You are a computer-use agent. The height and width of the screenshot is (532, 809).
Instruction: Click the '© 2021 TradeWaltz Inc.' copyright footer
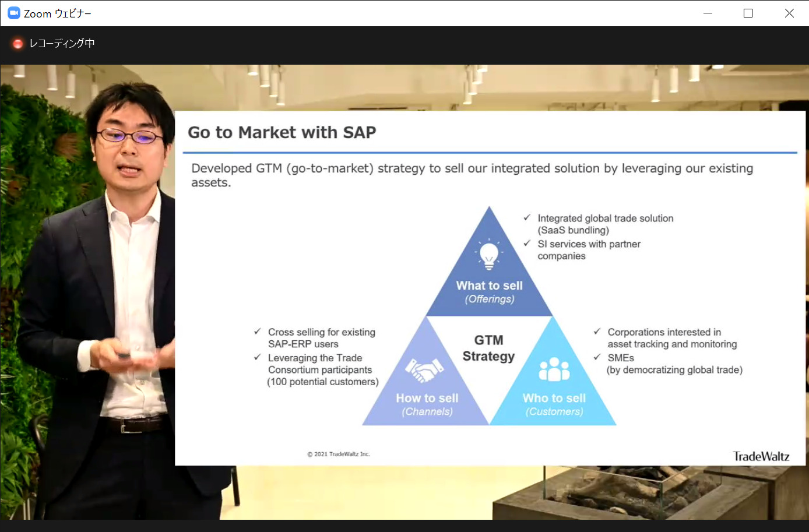click(339, 454)
